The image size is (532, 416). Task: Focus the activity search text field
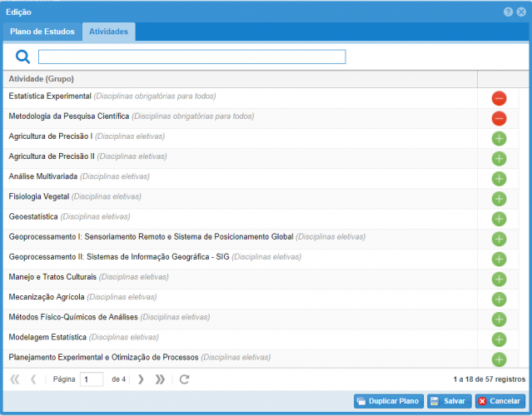click(191, 57)
